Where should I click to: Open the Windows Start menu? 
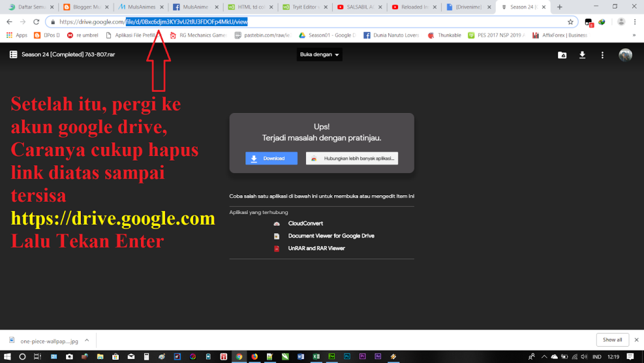7,356
